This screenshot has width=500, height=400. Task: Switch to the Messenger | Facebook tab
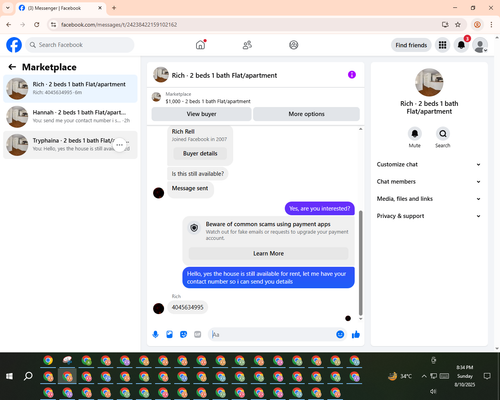point(60,8)
